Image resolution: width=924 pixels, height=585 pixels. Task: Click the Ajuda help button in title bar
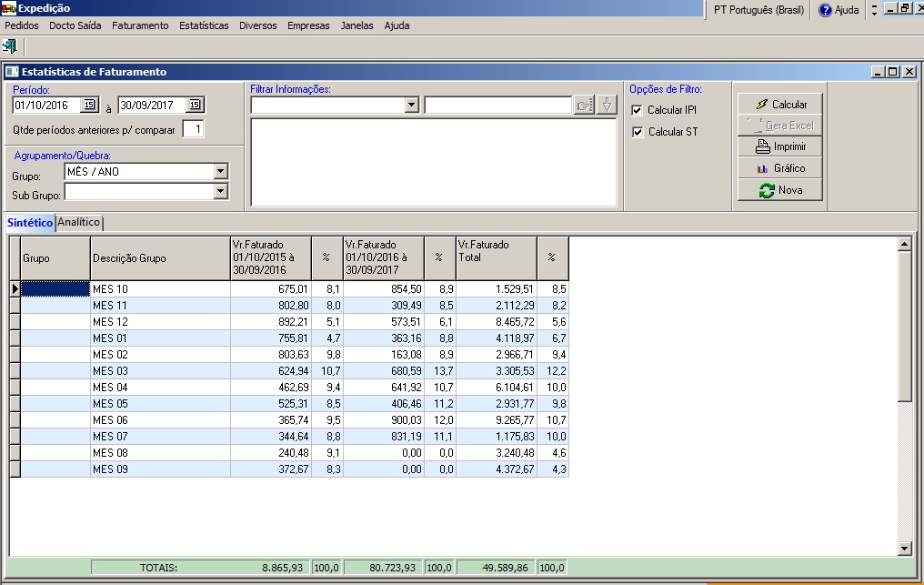tap(838, 10)
